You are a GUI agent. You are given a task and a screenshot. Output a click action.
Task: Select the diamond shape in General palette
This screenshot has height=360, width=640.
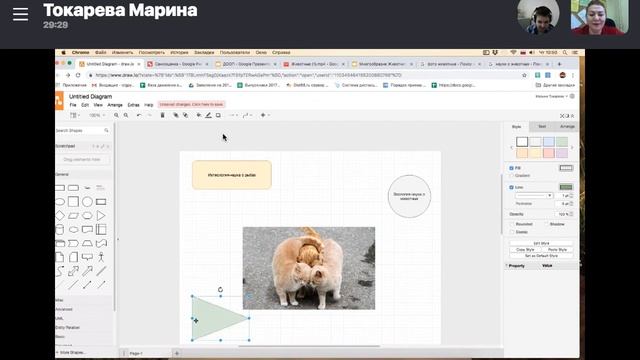[x=60, y=215]
